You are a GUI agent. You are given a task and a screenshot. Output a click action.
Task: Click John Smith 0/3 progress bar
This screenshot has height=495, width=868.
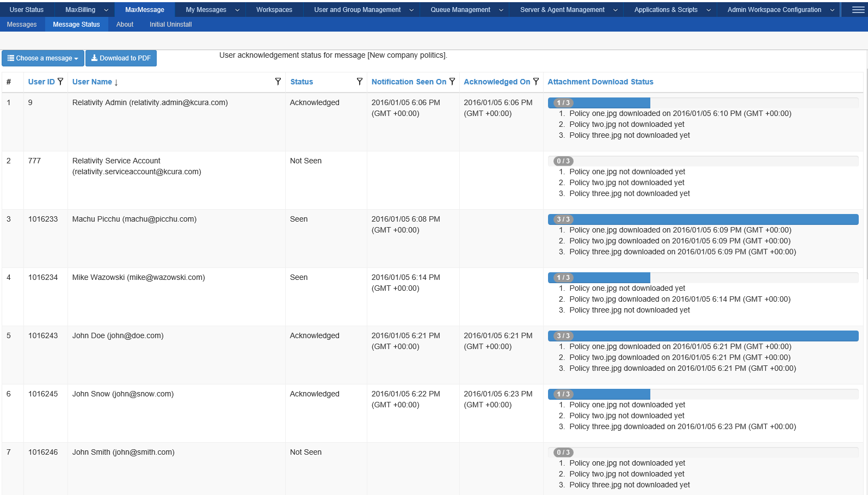pyautogui.click(x=703, y=453)
